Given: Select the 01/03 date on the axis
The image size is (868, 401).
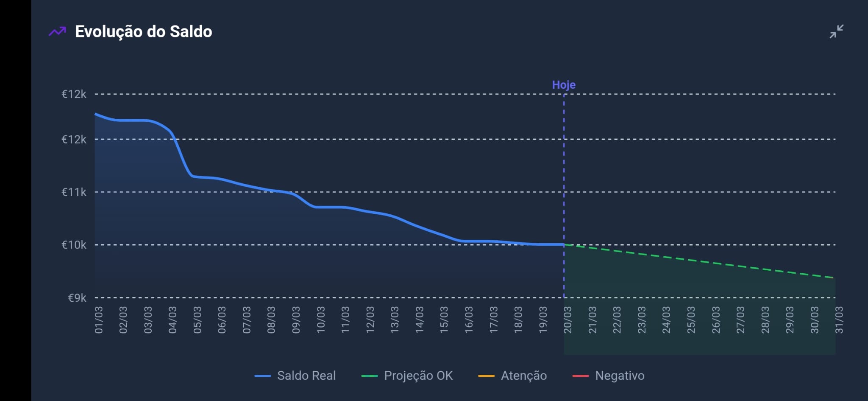Looking at the screenshot, I should [x=98, y=320].
